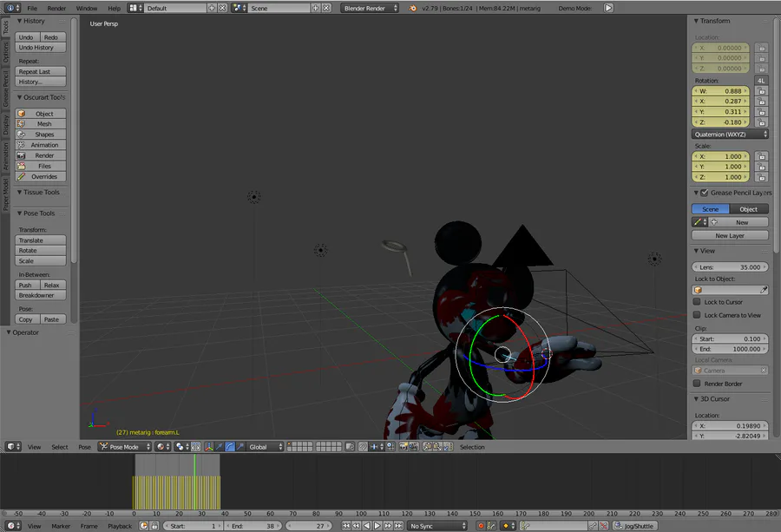Open the Blender Render engine dropdown
This screenshot has height=532, width=781.
(x=370, y=8)
